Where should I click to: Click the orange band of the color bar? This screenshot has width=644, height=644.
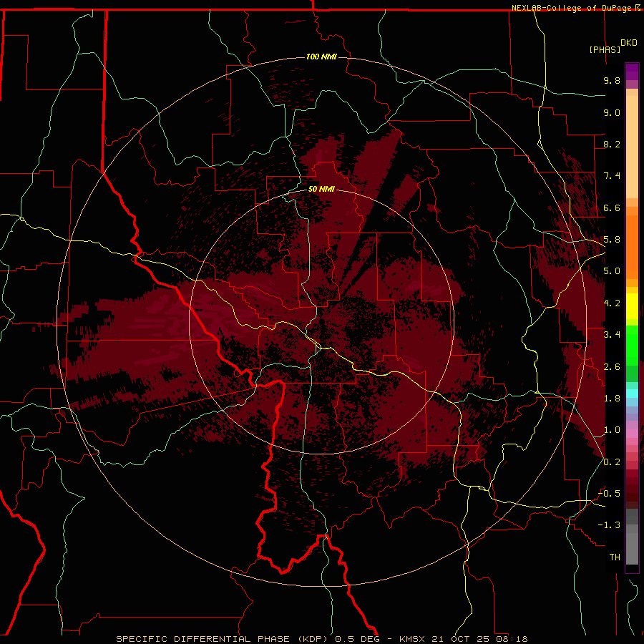pos(632,246)
